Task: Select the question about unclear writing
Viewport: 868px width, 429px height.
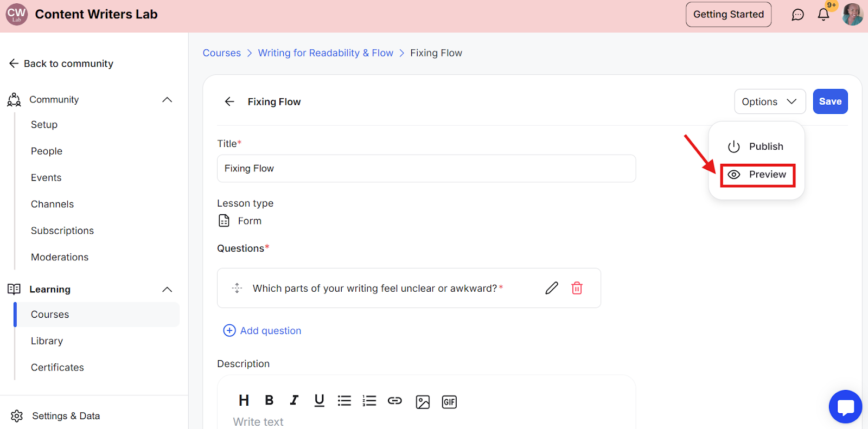Action: pyautogui.click(x=409, y=288)
